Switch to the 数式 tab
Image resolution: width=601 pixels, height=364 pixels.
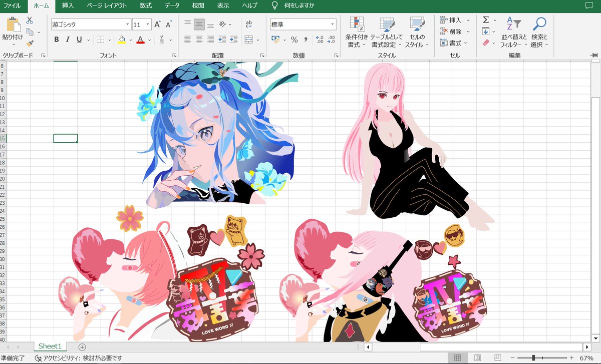(146, 6)
